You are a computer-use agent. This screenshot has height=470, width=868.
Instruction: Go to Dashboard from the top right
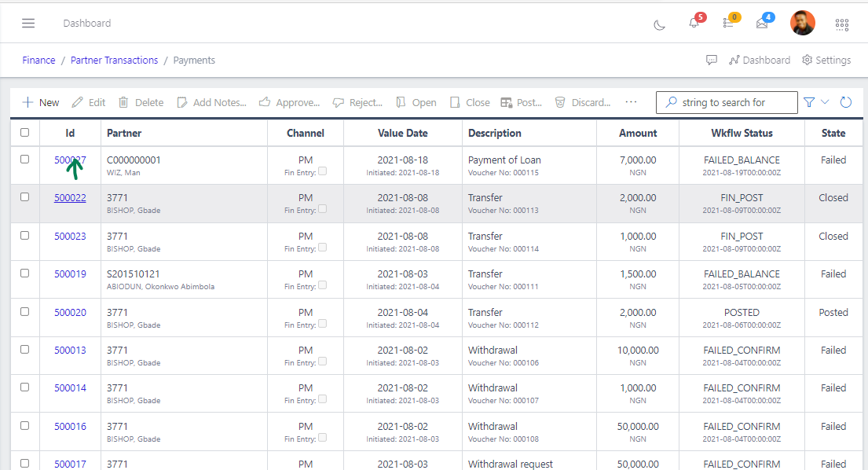coord(760,60)
